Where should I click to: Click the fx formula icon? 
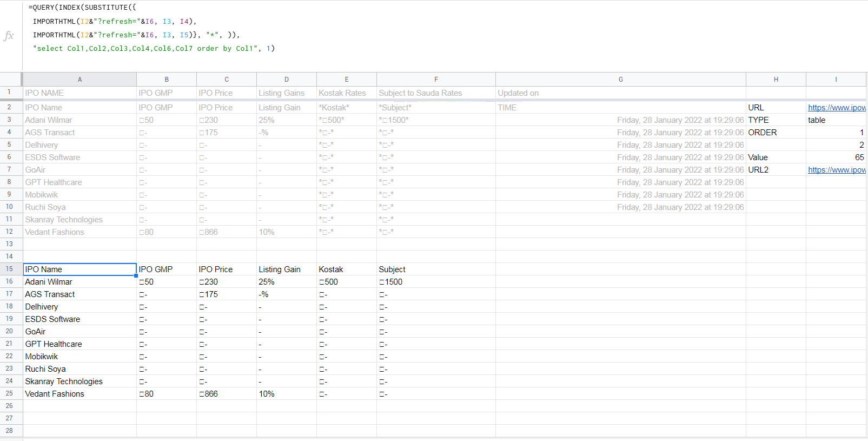click(x=9, y=36)
